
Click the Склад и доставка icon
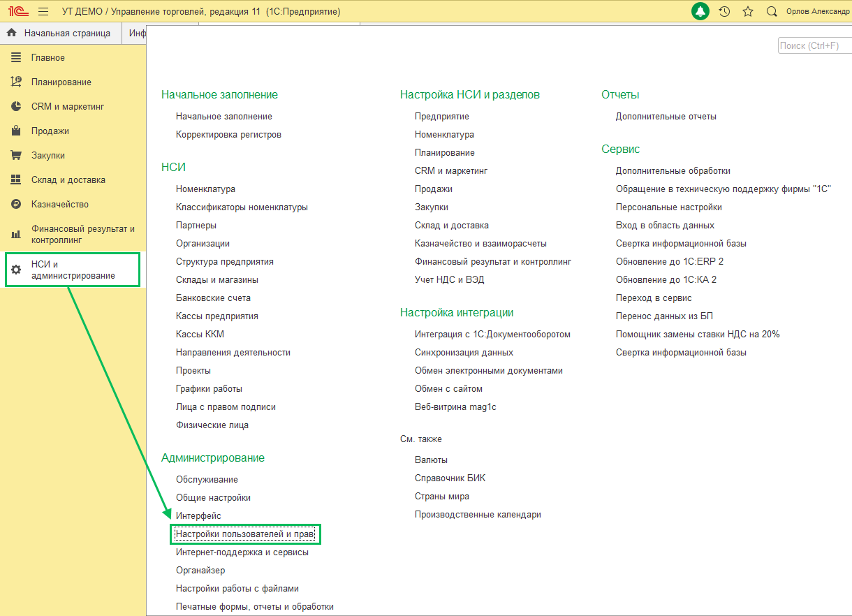pyautogui.click(x=16, y=179)
